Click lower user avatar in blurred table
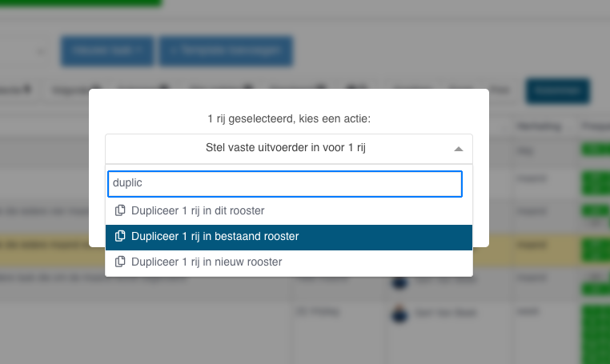 click(398, 313)
